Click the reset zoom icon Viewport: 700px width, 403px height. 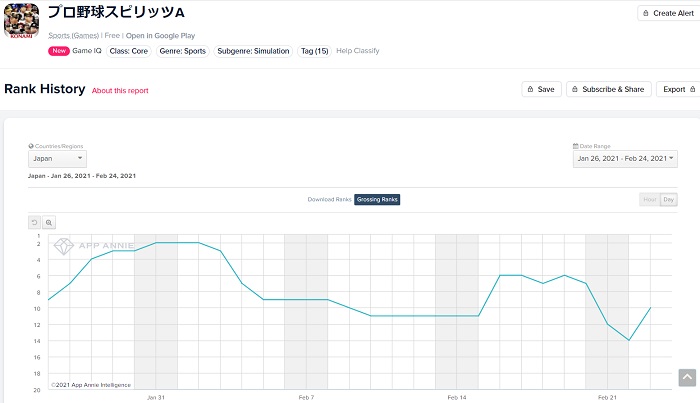click(34, 222)
